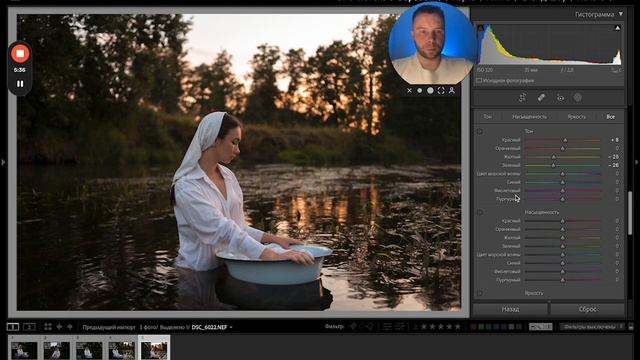Image resolution: width=640 pixels, height=360 pixels.
Task: Open the Фильтры выключены filter preset dropdown
Action: 592,327
